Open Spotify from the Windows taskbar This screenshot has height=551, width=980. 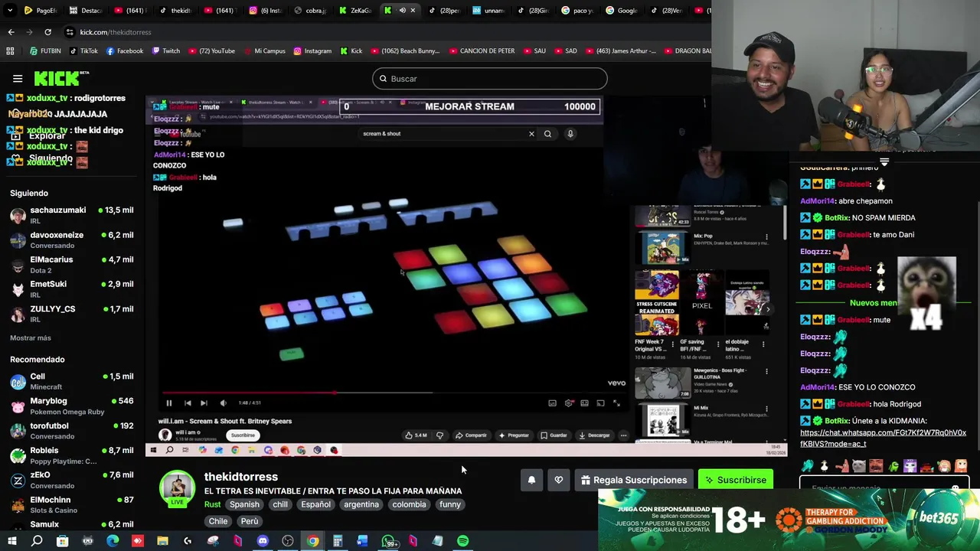point(462,541)
